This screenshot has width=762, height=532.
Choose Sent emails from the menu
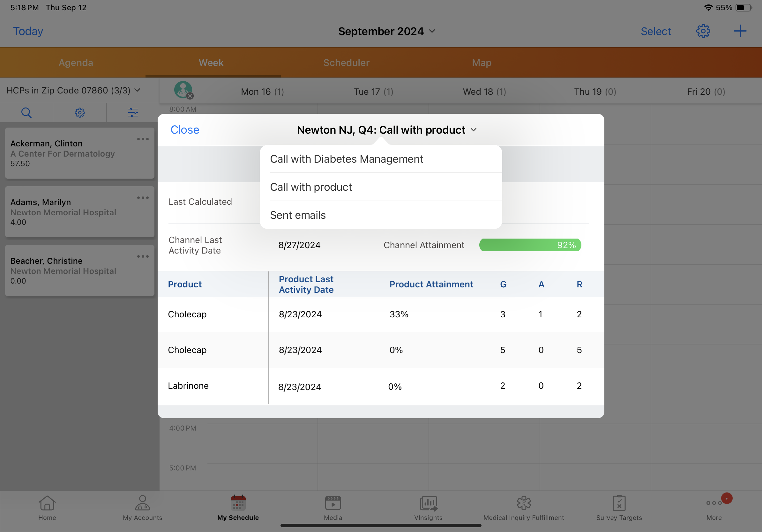click(x=298, y=215)
